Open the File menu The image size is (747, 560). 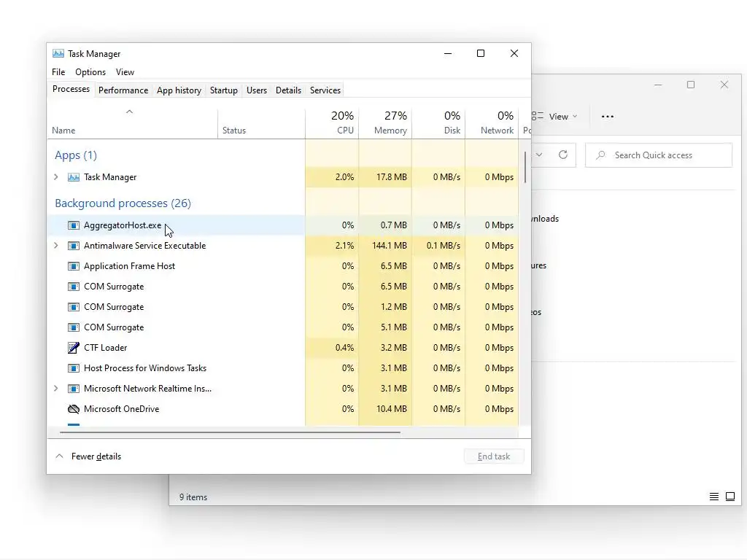(58, 72)
